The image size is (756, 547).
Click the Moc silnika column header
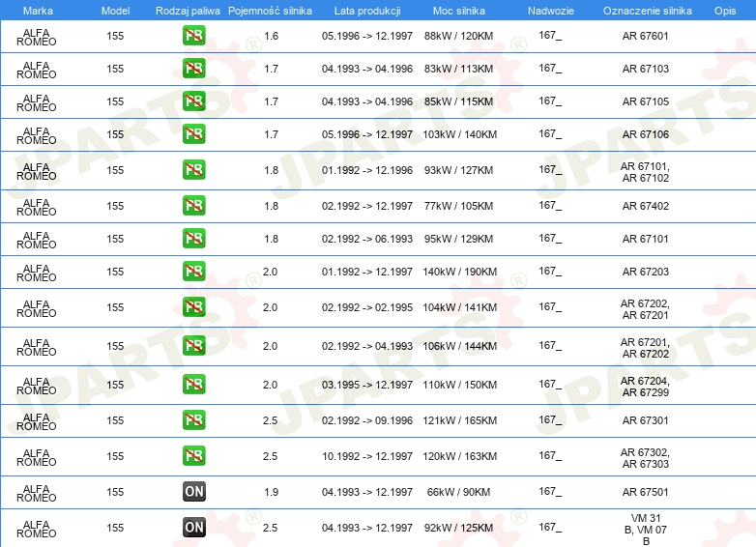coord(459,11)
